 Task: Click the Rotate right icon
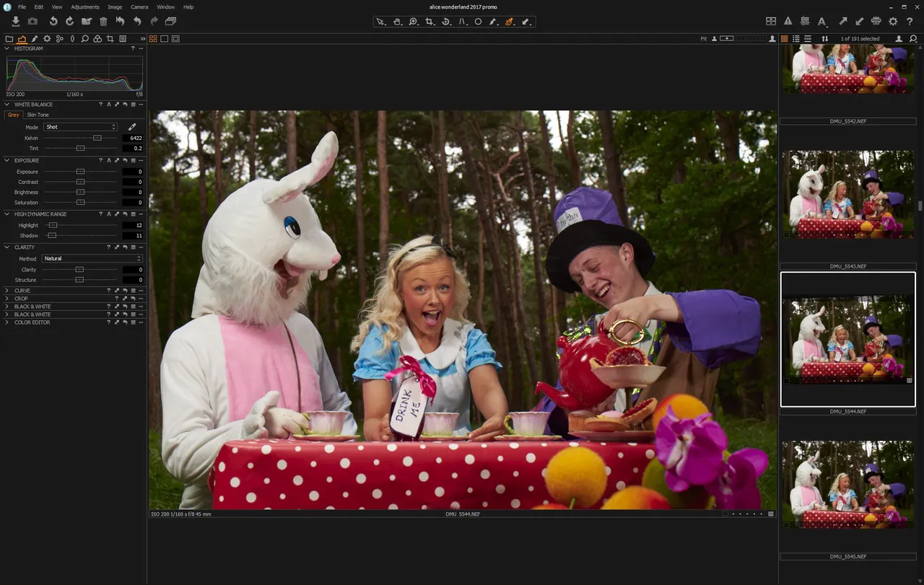(70, 22)
